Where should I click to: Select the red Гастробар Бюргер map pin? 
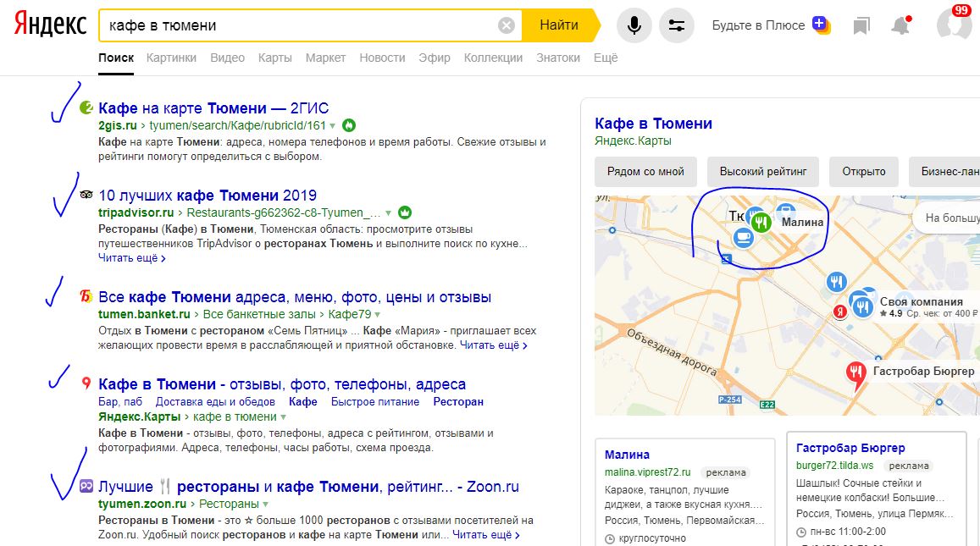855,375
